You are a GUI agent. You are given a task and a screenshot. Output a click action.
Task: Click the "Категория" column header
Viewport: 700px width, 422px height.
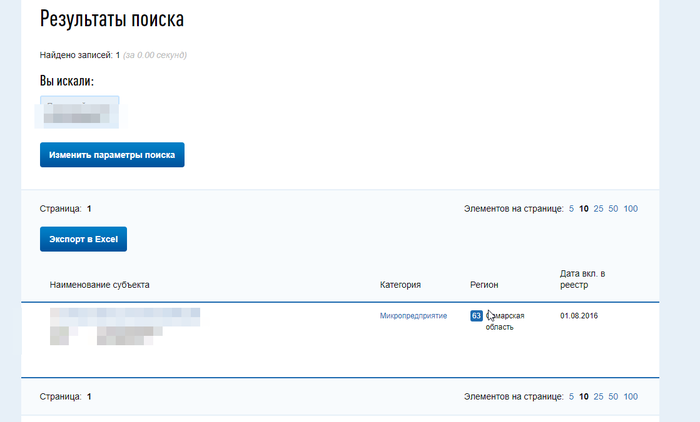(400, 285)
